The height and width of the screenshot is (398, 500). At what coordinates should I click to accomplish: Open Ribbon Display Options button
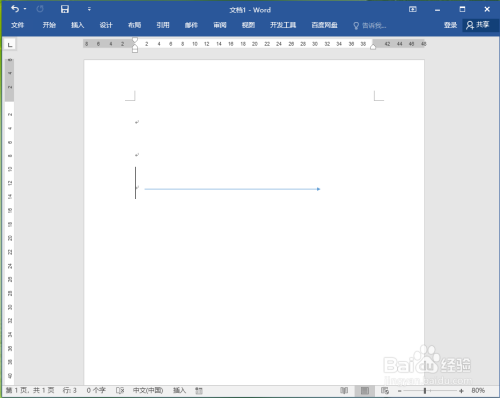click(413, 9)
